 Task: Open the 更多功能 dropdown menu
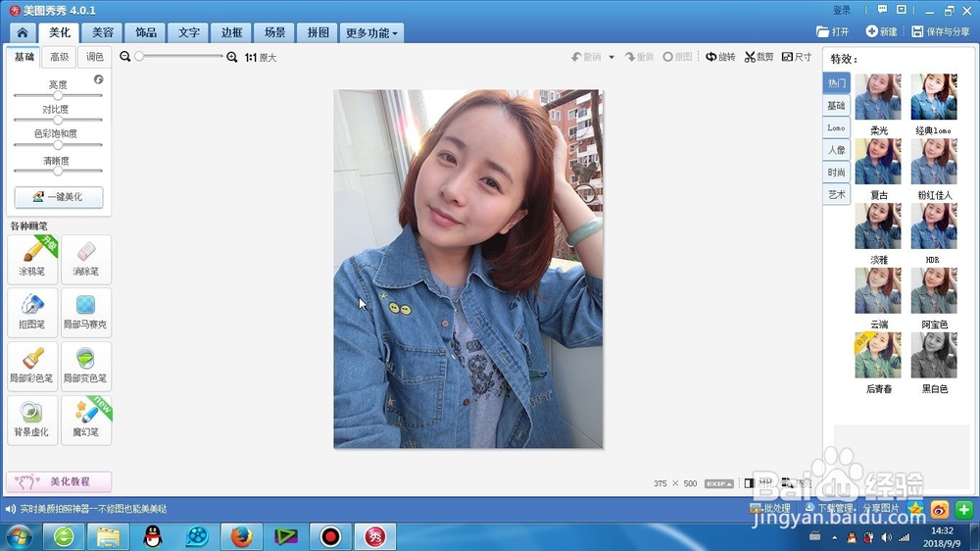point(371,33)
